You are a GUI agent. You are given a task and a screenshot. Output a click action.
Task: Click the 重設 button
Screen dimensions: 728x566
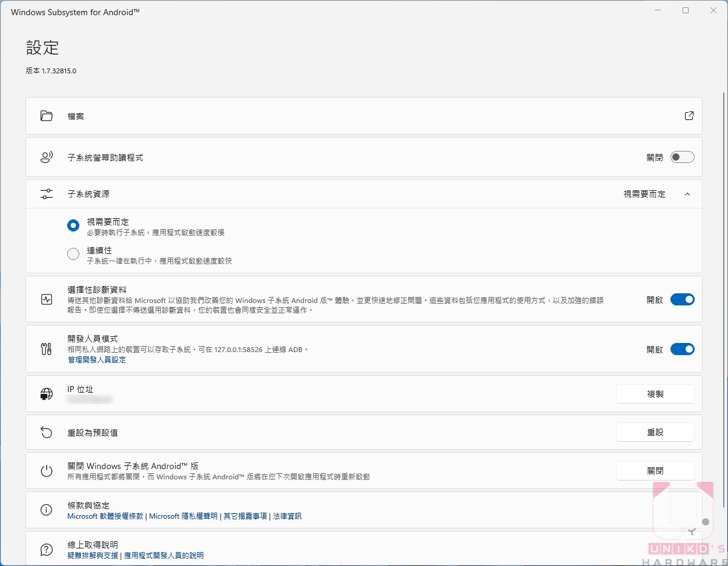point(655,432)
